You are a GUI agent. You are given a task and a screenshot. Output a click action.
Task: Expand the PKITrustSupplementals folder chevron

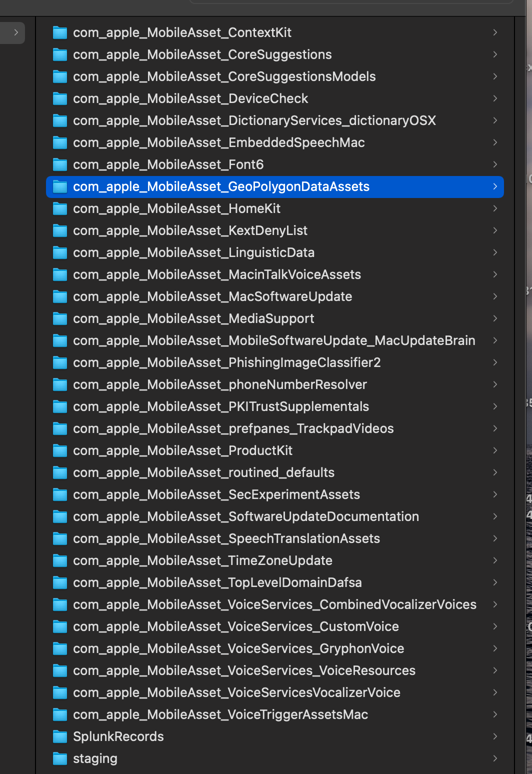click(x=495, y=406)
